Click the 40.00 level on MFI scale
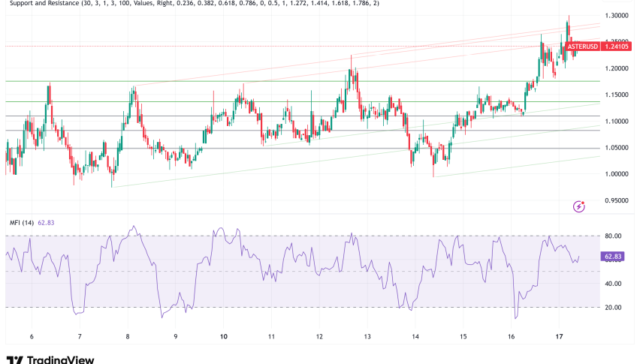 [611, 284]
